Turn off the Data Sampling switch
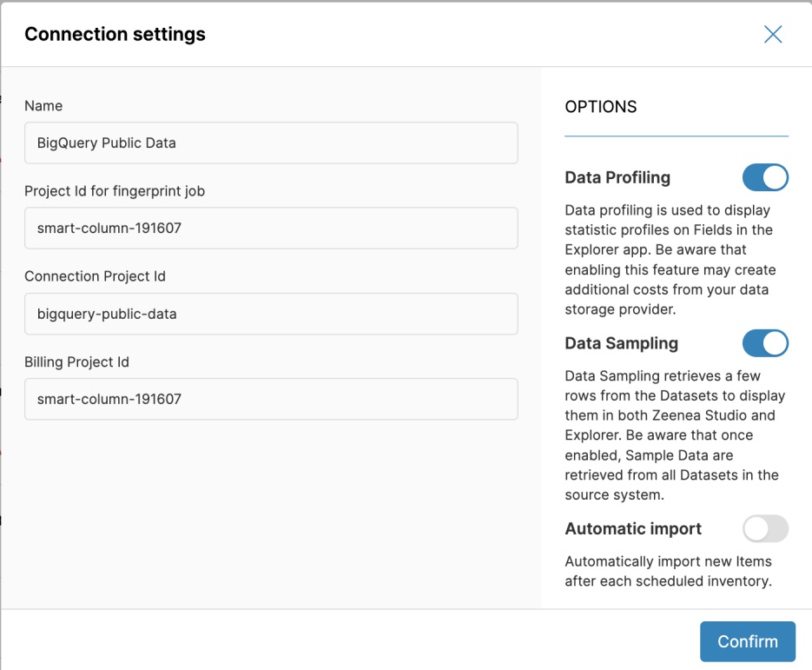Screen dimensions: 812x670 click(x=764, y=343)
